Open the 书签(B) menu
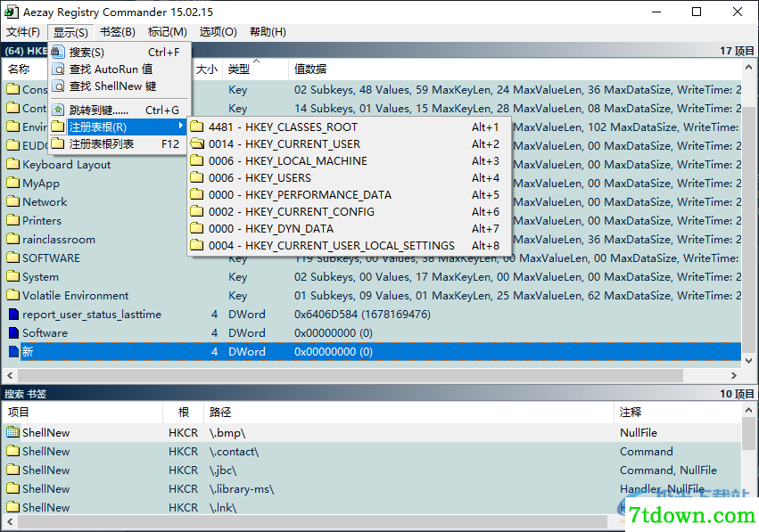The height and width of the screenshot is (532, 759). click(118, 32)
